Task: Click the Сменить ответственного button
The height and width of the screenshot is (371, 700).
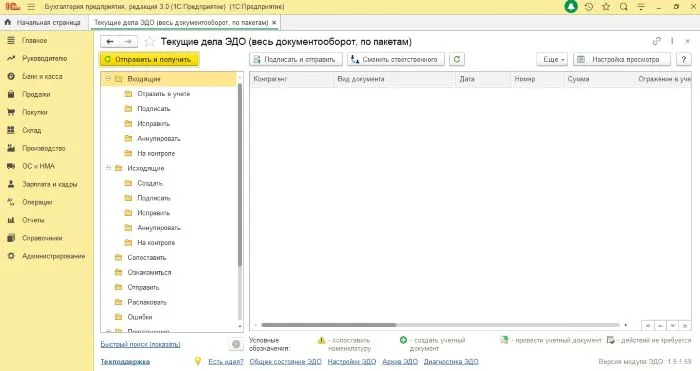Action: coord(396,59)
